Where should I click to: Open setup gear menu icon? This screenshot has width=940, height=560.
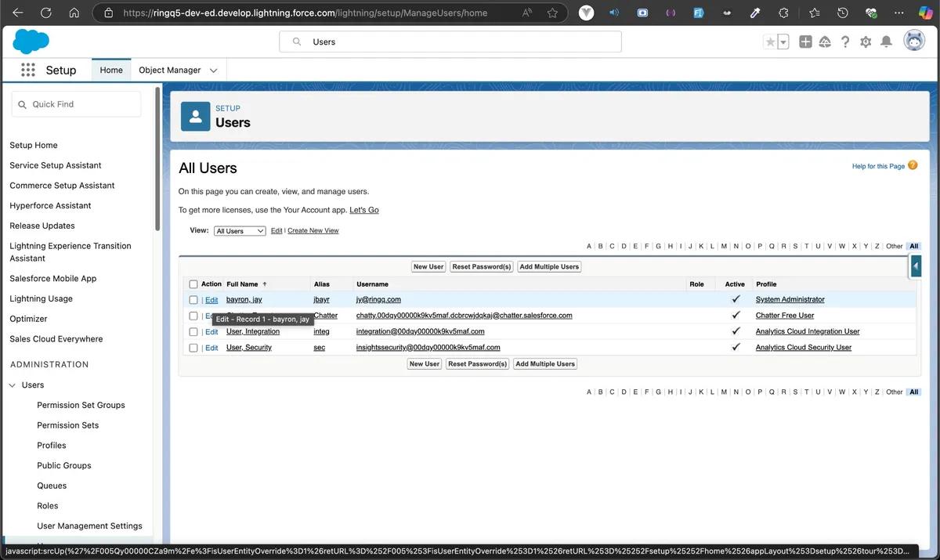[x=866, y=42]
